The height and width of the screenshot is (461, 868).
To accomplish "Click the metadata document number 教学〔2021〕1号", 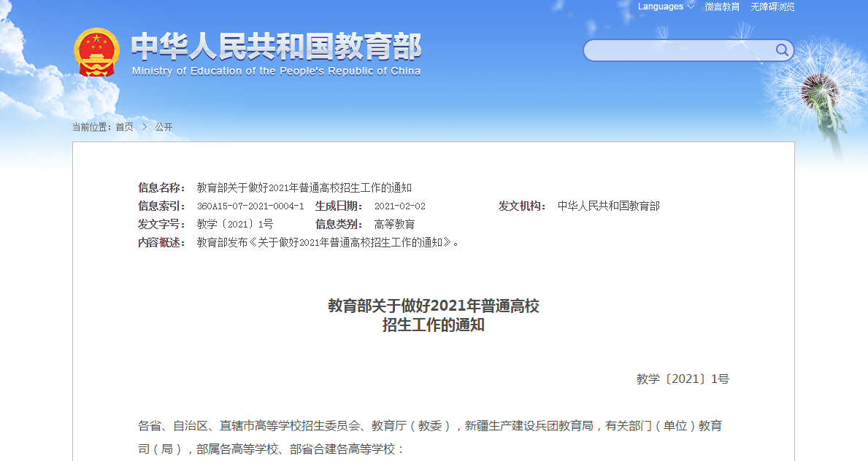I will 235,224.
